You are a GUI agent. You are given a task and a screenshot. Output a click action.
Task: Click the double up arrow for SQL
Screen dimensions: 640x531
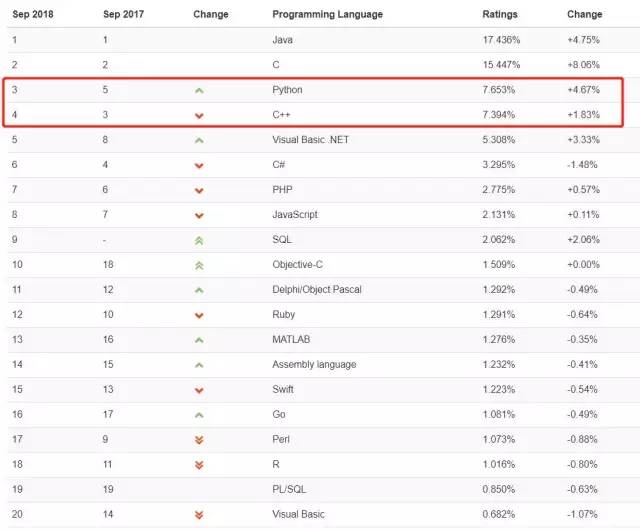coord(199,240)
